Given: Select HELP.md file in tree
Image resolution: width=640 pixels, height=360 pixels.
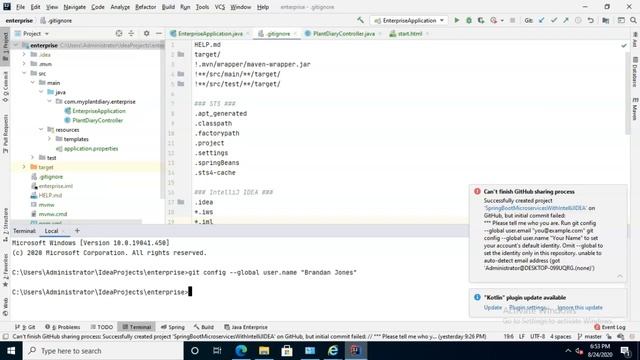Looking at the screenshot, I should [x=50, y=195].
